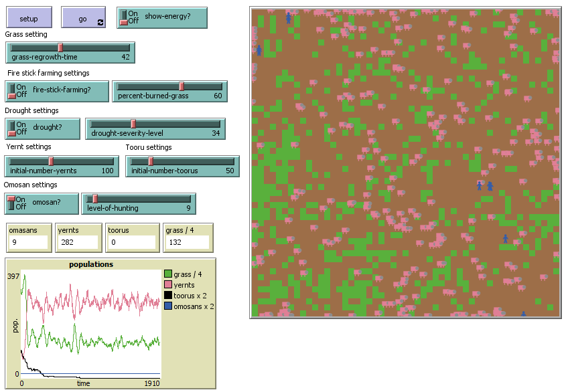Click the Omosan settings label
This screenshot has height=392, width=574.
coord(30,185)
